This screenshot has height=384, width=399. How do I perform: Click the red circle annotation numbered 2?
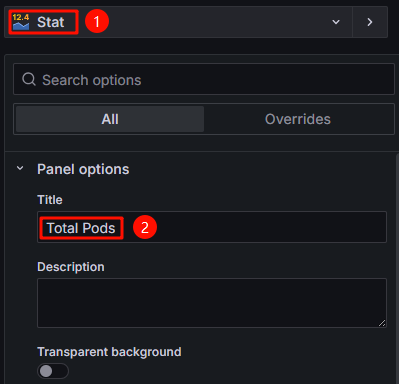tap(145, 227)
